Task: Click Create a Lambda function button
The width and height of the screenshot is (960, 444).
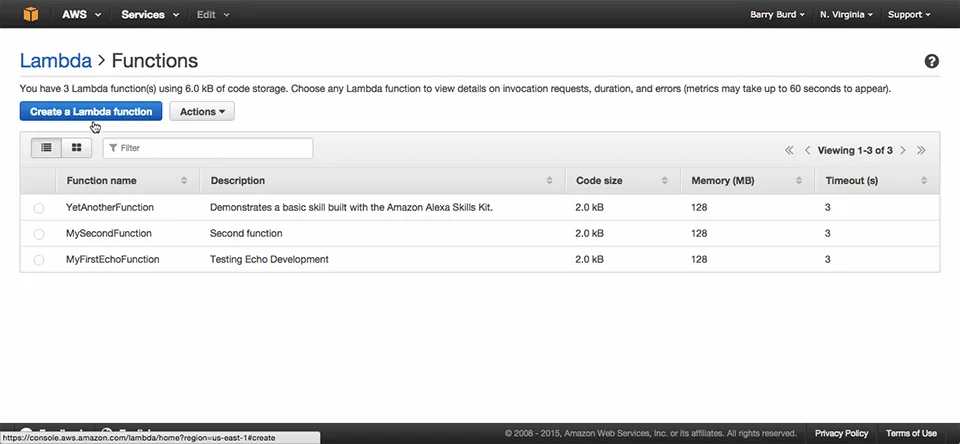Action: [x=91, y=111]
